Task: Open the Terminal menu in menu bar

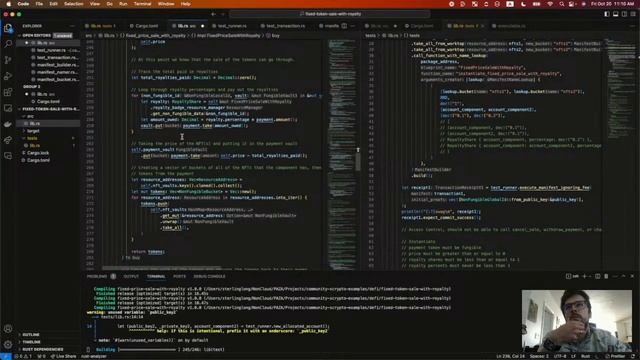Action: [142, 4]
